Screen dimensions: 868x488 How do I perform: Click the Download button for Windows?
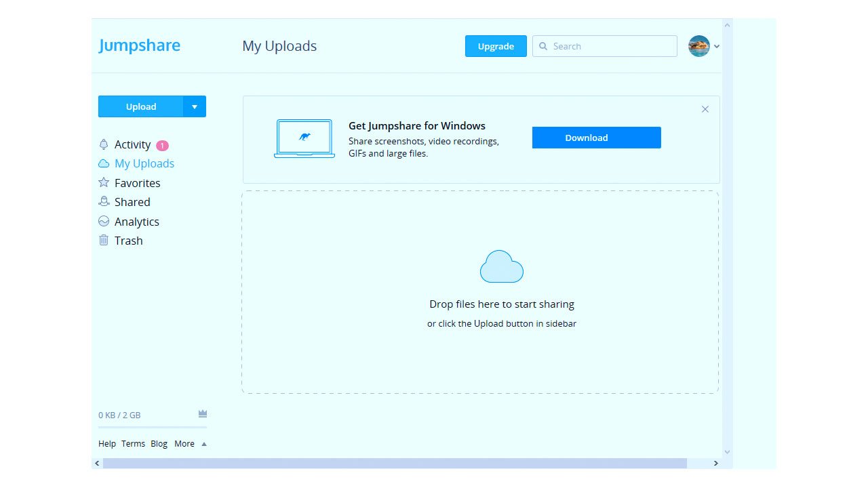[596, 138]
